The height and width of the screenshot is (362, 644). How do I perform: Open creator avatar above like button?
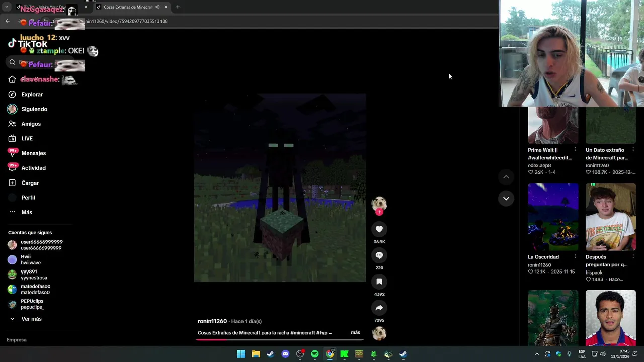click(x=379, y=203)
